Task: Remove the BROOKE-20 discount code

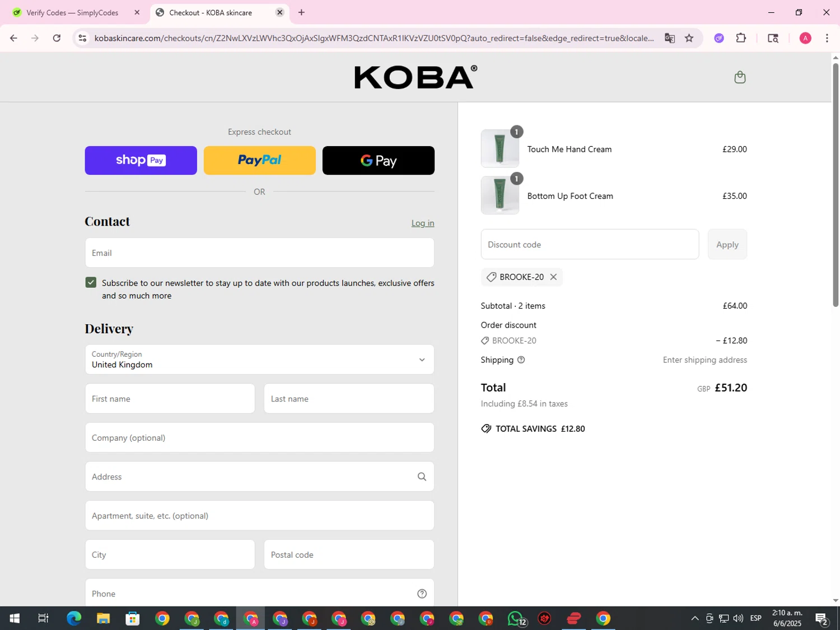Action: pos(553,277)
